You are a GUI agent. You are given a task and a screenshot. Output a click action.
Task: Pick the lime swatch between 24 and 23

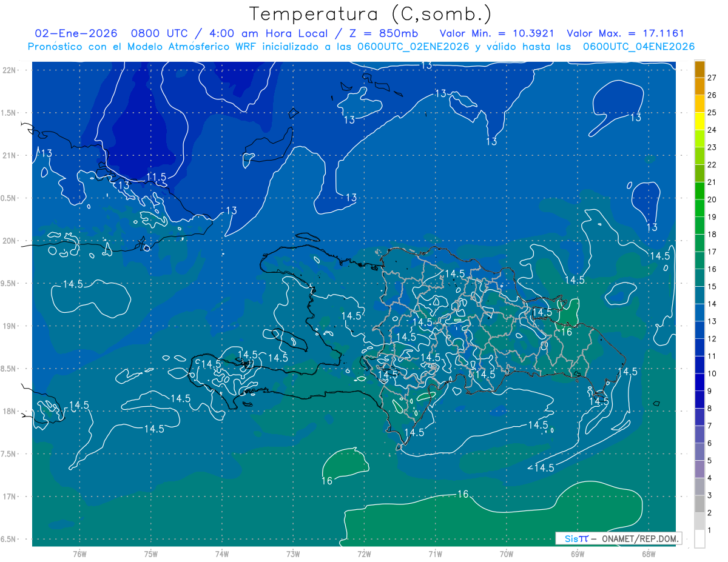pos(699,139)
